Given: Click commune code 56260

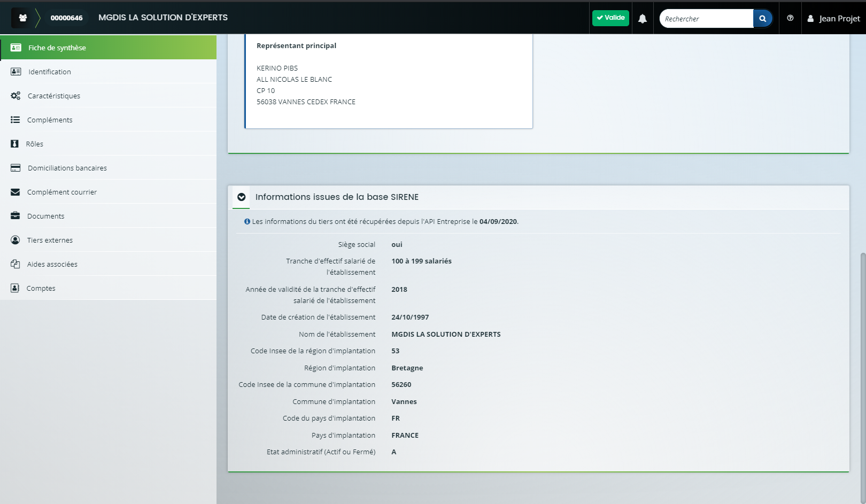Looking at the screenshot, I should click(x=401, y=384).
